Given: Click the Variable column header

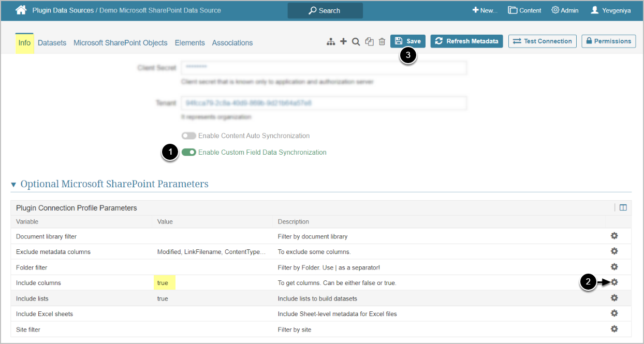Looking at the screenshot, I should click(x=27, y=221).
